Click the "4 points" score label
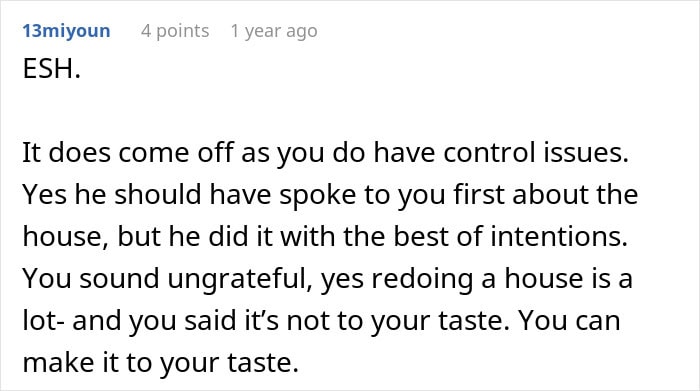 (x=175, y=31)
